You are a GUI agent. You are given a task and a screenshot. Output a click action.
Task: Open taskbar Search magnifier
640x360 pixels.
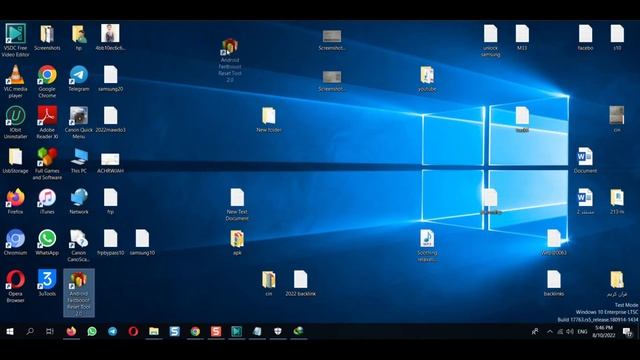(x=30, y=331)
